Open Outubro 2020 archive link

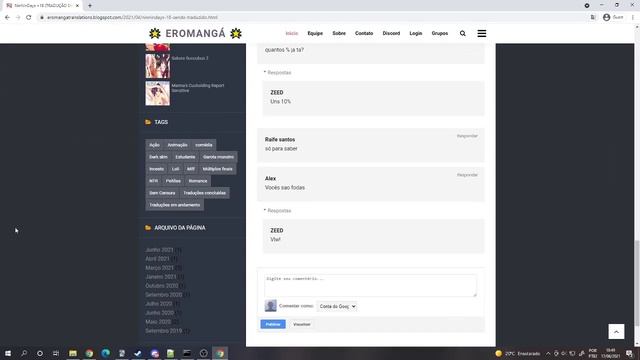pyautogui.click(x=162, y=286)
